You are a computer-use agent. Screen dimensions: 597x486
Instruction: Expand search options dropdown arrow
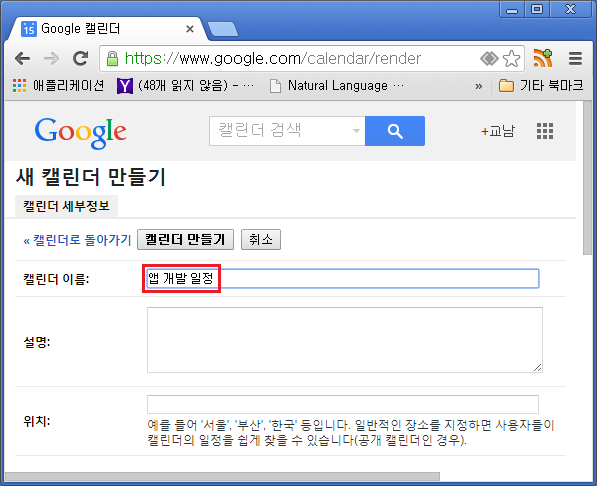click(x=356, y=131)
